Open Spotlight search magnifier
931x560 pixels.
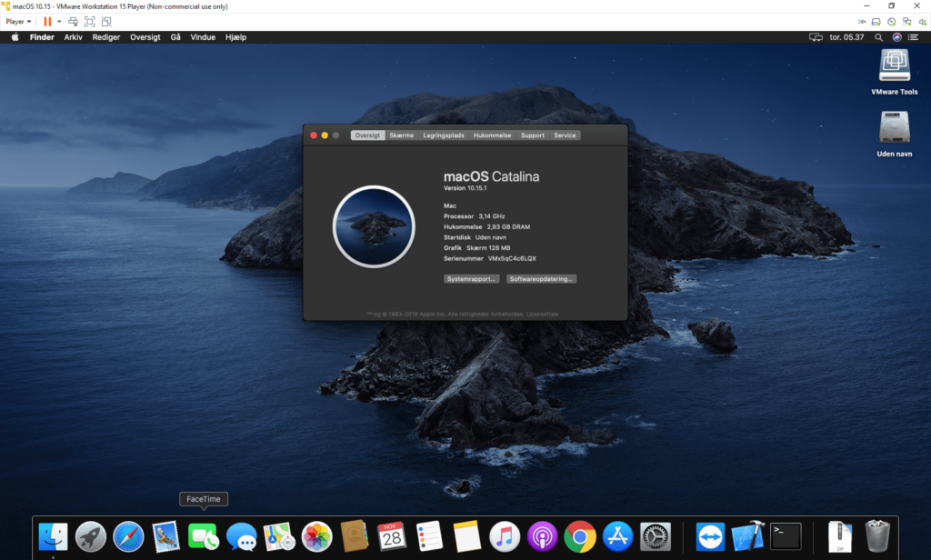pyautogui.click(x=879, y=37)
